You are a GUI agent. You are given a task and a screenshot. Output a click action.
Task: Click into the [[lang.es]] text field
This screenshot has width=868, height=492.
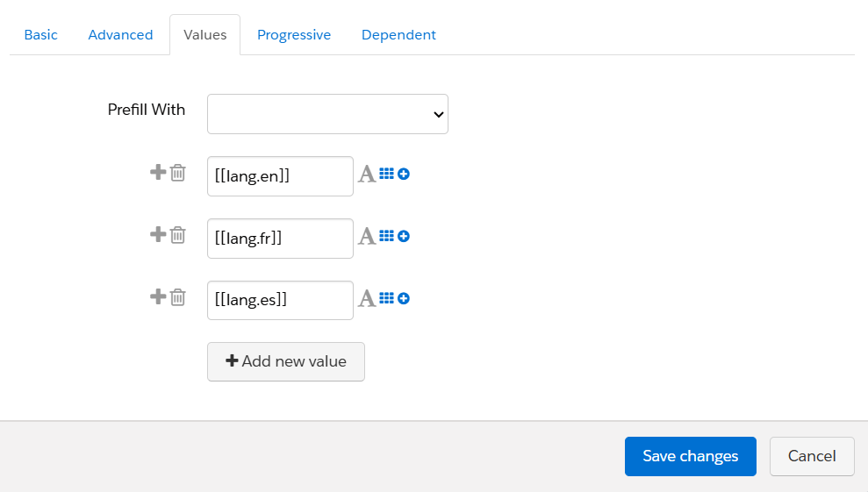pos(280,300)
